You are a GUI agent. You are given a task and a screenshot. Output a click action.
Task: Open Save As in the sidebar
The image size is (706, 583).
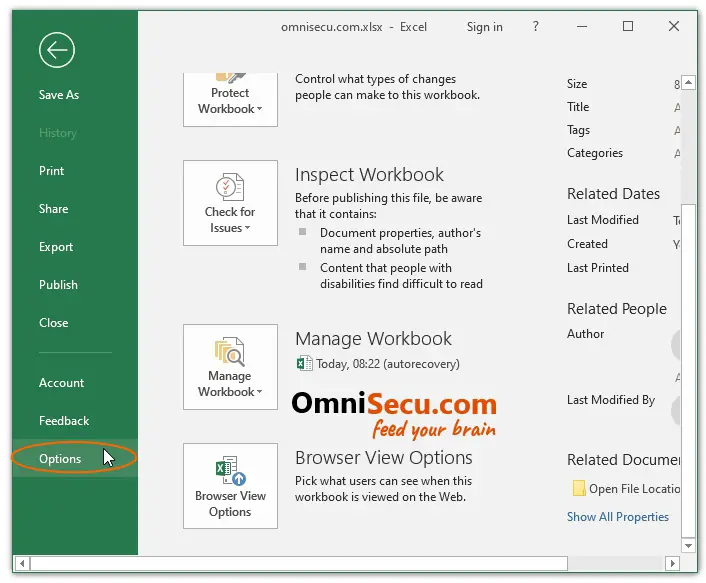(x=59, y=95)
